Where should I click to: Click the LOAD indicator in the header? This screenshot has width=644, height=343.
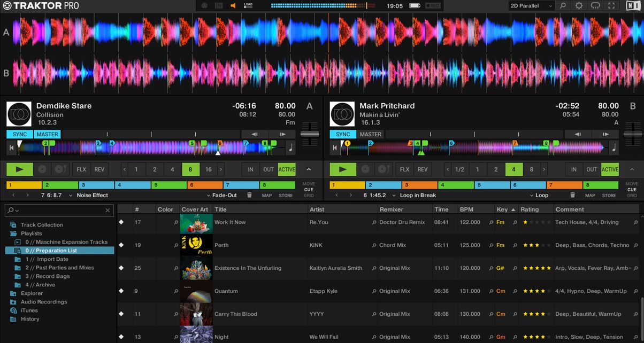(248, 6)
